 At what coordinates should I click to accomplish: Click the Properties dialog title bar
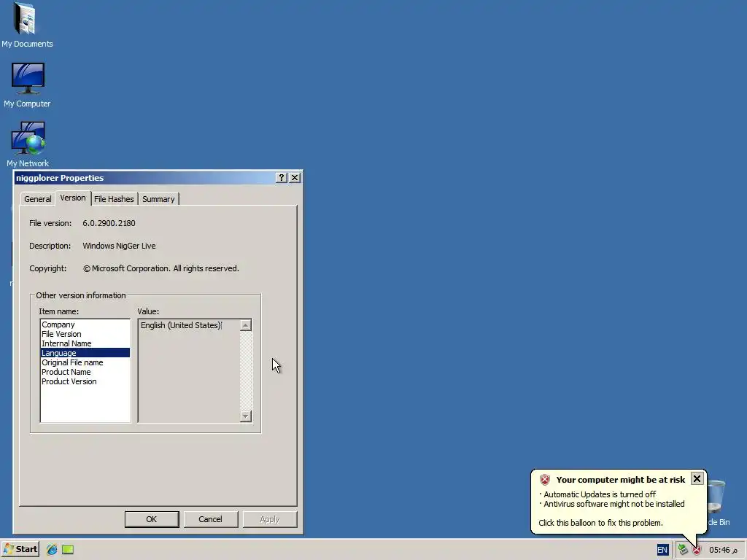point(144,178)
